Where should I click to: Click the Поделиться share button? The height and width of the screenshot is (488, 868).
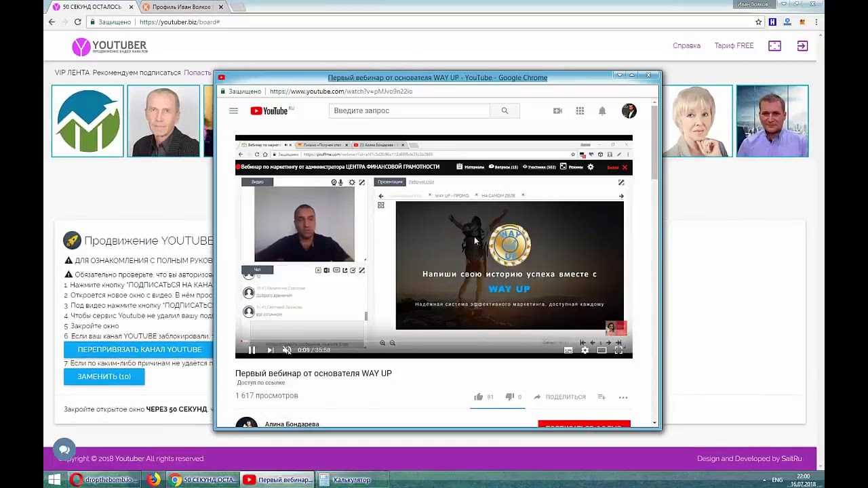click(x=559, y=396)
